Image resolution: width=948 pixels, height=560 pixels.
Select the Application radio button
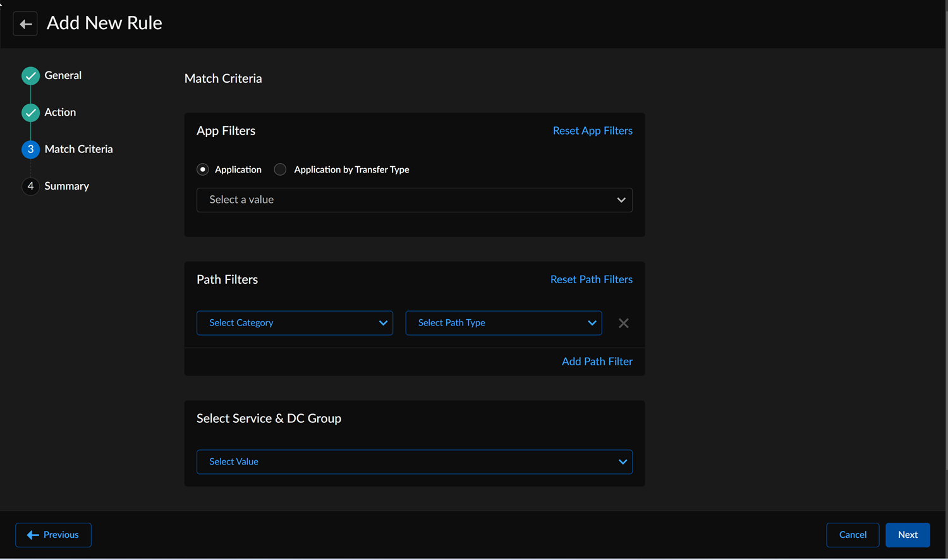(x=203, y=169)
